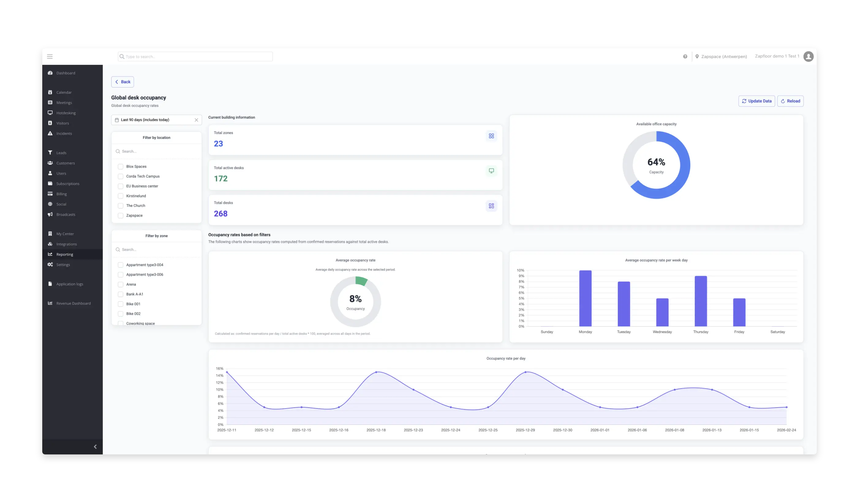Select the Calendar icon in sidebar
The width and height of the screenshot is (859, 504).
[x=50, y=92]
